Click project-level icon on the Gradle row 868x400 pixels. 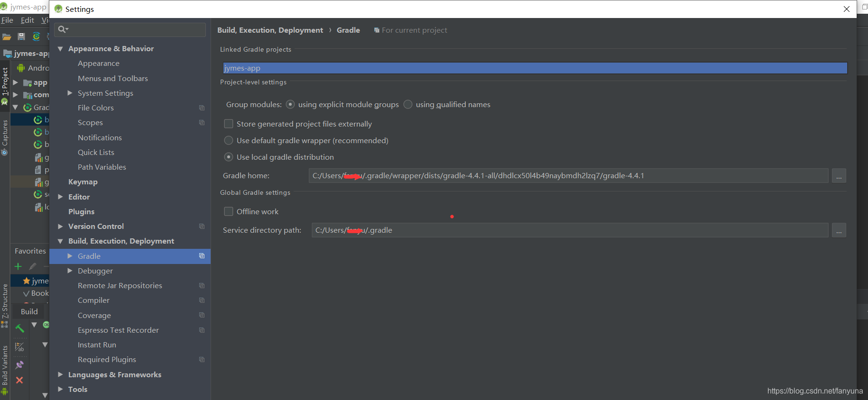[202, 256]
